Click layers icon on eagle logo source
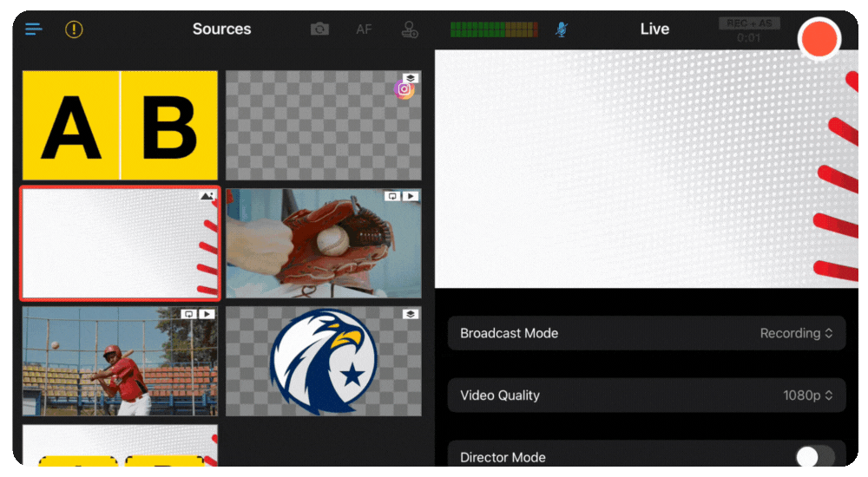The width and height of the screenshot is (868, 477). pyautogui.click(x=411, y=314)
